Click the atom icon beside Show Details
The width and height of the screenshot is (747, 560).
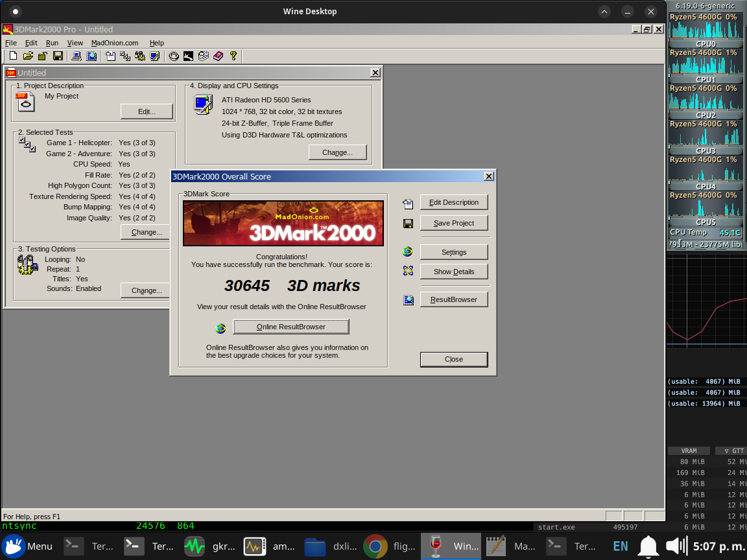(408, 271)
